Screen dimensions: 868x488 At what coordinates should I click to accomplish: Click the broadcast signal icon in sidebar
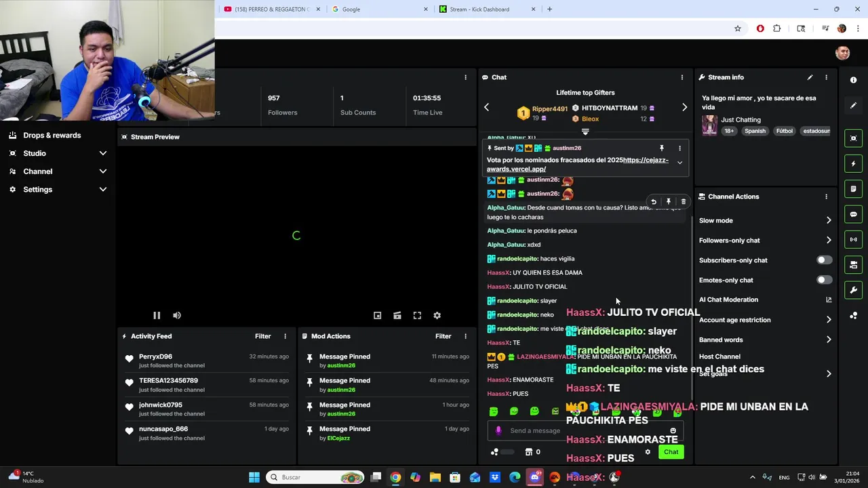(x=853, y=239)
